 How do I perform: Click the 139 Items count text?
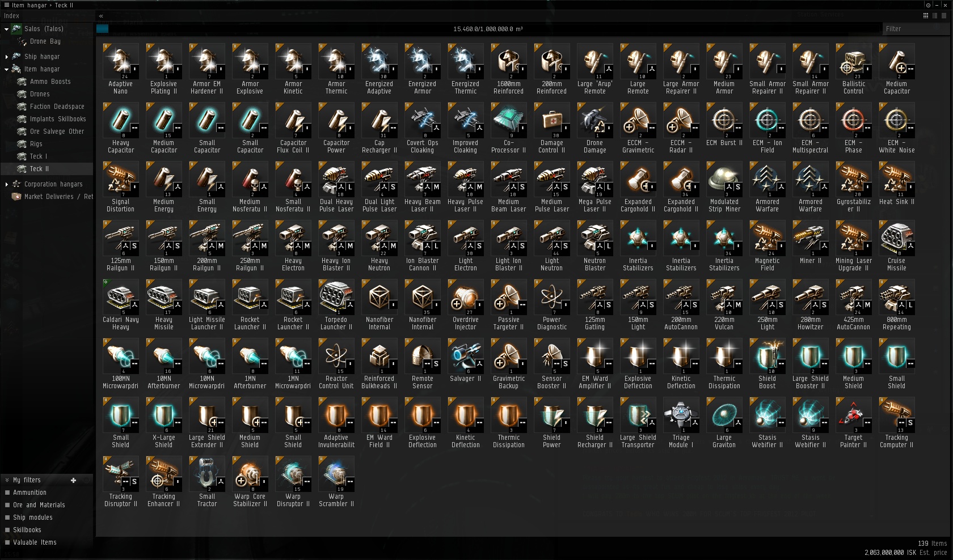[x=932, y=544]
